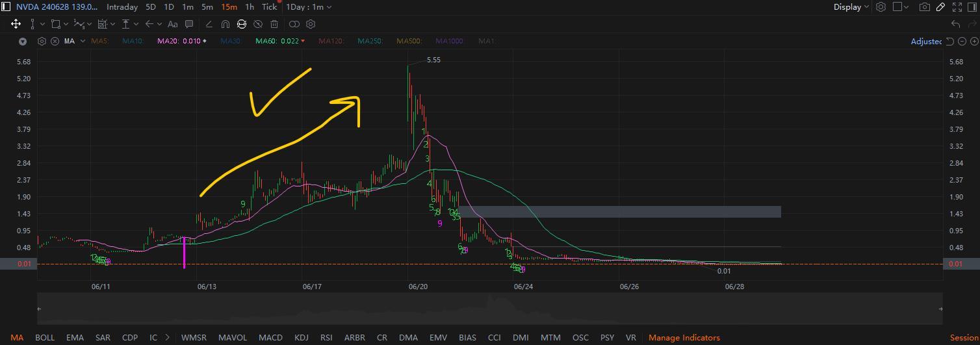980x345 pixels.
Task: Select the vertical line drawing tool
Action: tap(32, 24)
